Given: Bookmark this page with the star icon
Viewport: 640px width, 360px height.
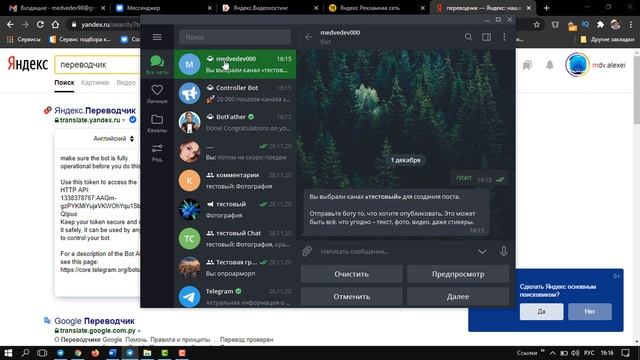Looking at the screenshot, I should pyautogui.click(x=537, y=24).
